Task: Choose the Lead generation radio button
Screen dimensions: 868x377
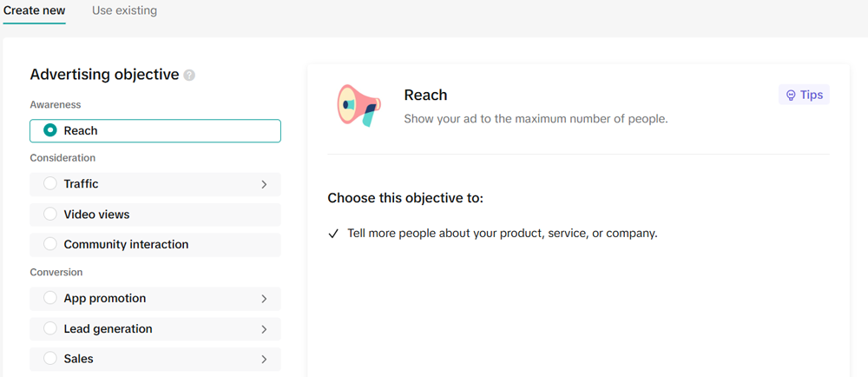Action: pyautogui.click(x=50, y=329)
